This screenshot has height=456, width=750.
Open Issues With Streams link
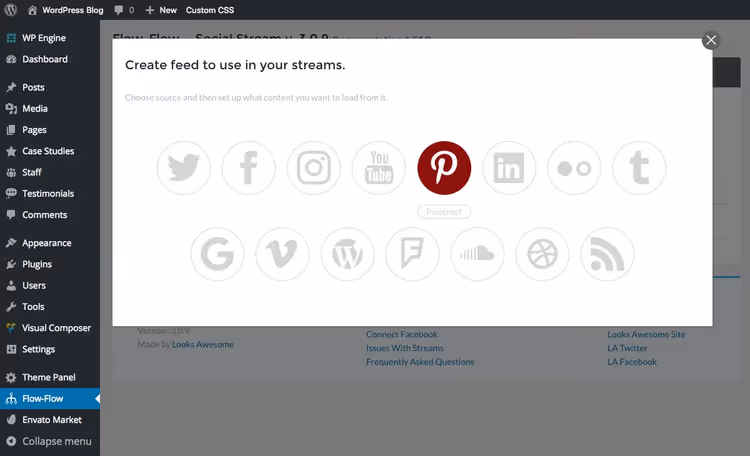pos(405,348)
